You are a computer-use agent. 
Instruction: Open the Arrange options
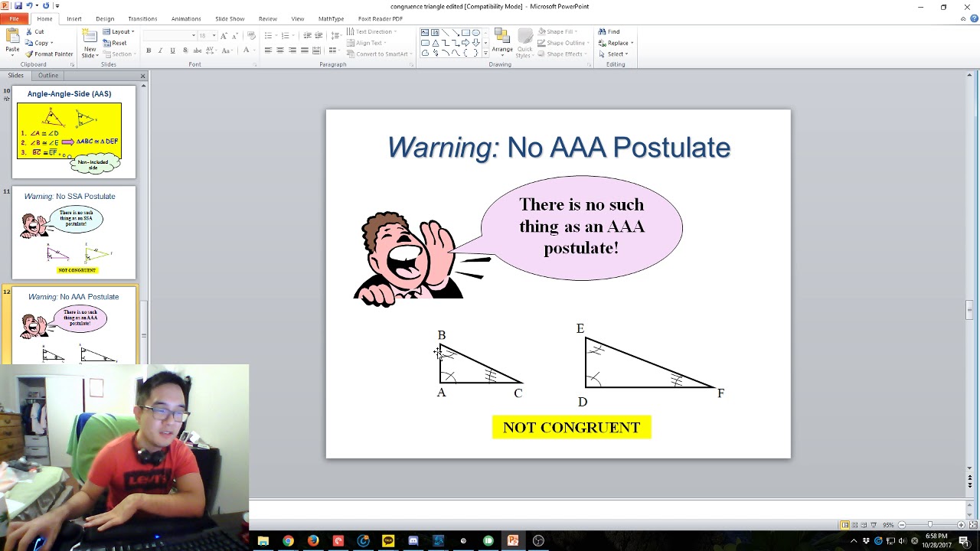(502, 43)
